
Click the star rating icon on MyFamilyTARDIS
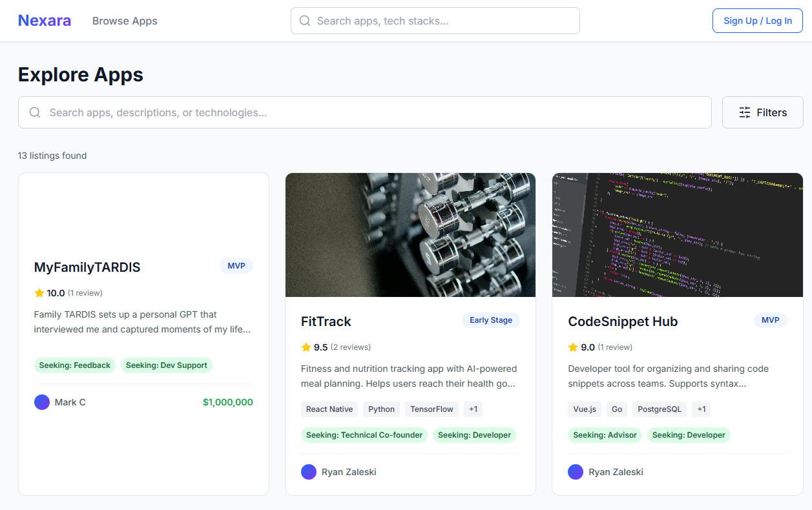tap(39, 293)
